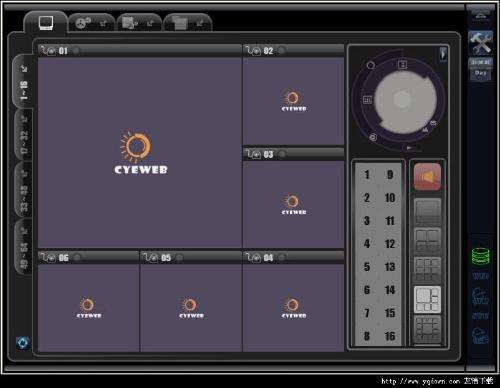The height and width of the screenshot is (388, 500).
Task: Toggle the red speaker audio button
Action: pyautogui.click(x=427, y=177)
